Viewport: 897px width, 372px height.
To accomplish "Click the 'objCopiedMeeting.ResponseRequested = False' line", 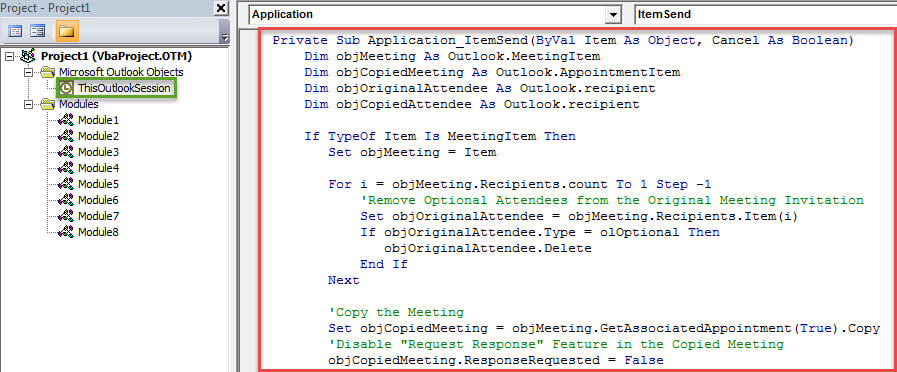I will tap(495, 361).
